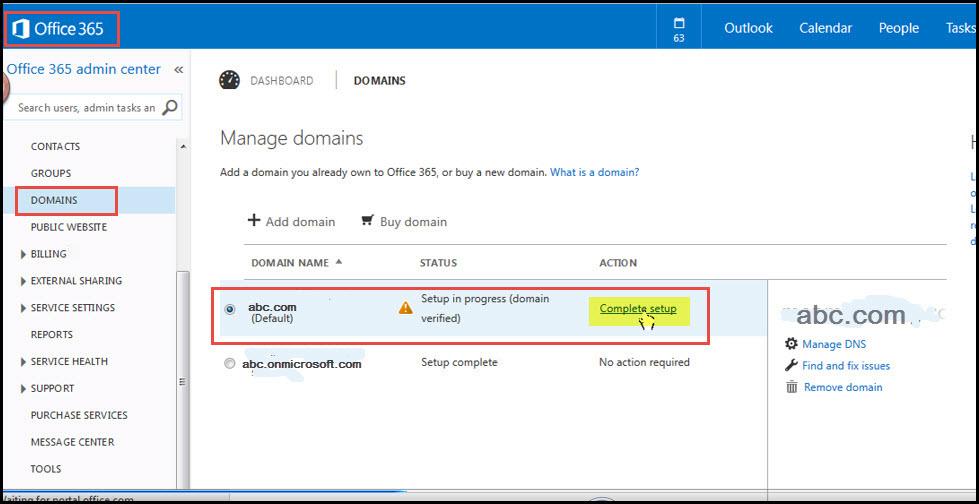This screenshot has height=504, width=979.
Task: Click the shopping cart Buy domain icon
Action: [368, 220]
